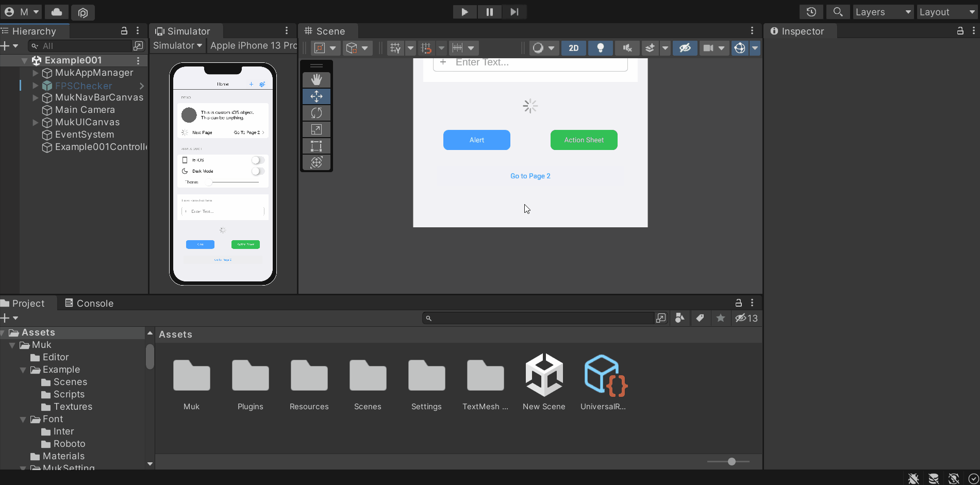Open Project create plus menu
The image size is (980, 485).
[9, 318]
